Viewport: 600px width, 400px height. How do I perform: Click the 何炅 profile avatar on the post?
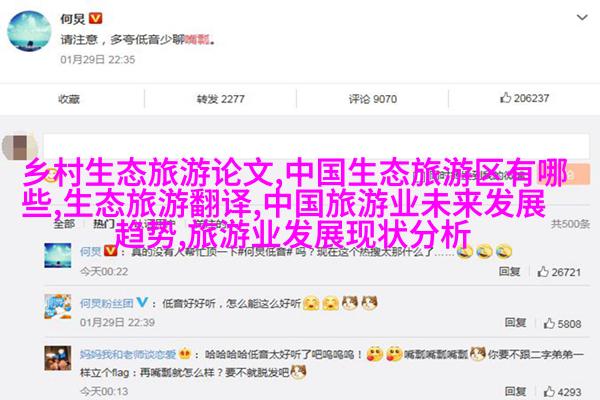[x=29, y=31]
